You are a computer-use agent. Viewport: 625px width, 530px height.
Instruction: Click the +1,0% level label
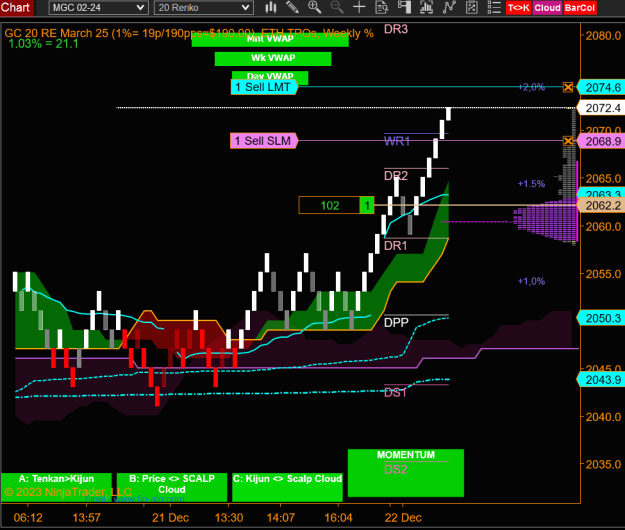point(531,281)
